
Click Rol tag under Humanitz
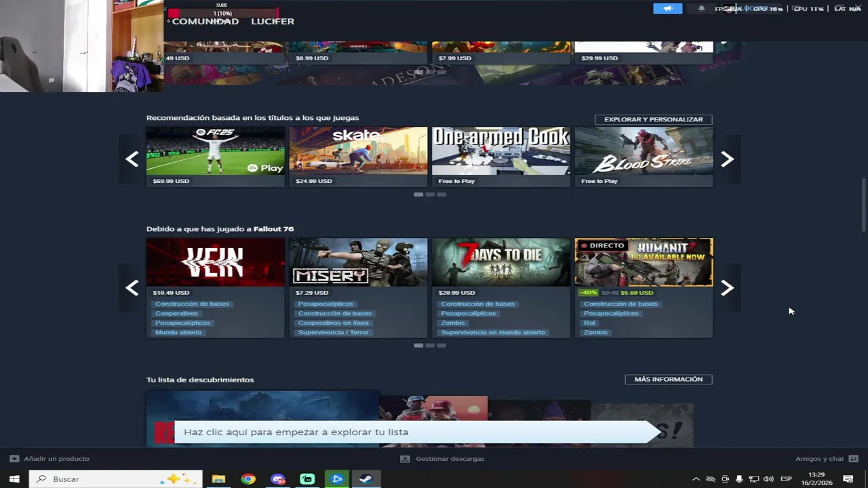coord(589,323)
